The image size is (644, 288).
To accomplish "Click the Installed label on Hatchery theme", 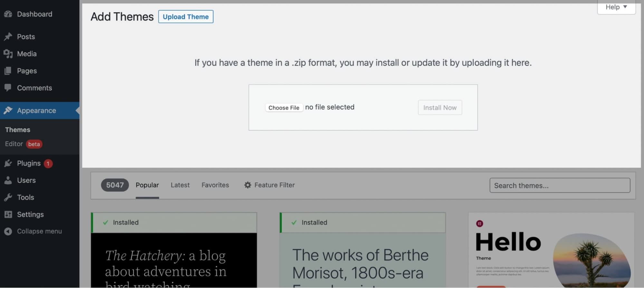I will (126, 222).
